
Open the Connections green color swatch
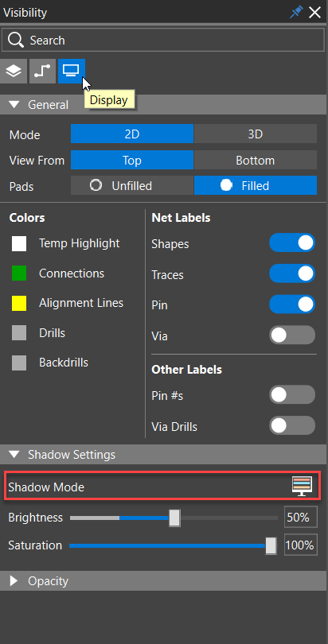tap(19, 274)
